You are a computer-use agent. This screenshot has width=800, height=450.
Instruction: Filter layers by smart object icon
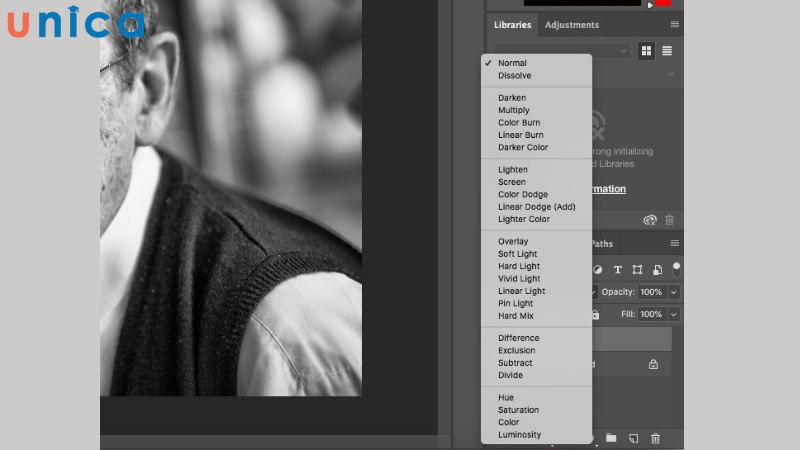(657, 270)
